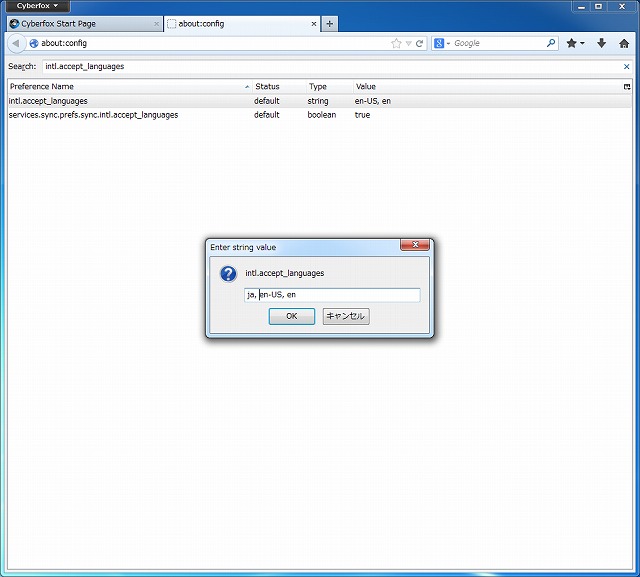This screenshot has width=640, height=577.
Task: Select the intl.accept_languages preference row
Action: [320, 101]
